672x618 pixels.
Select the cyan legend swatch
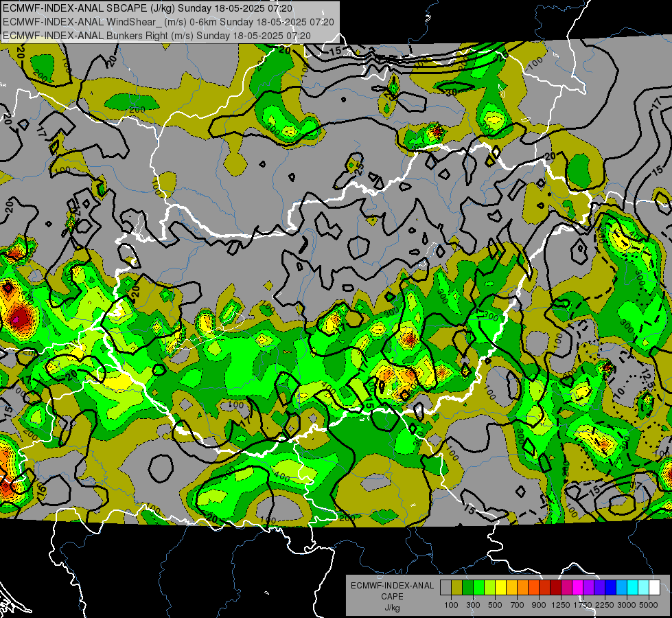tap(633, 587)
